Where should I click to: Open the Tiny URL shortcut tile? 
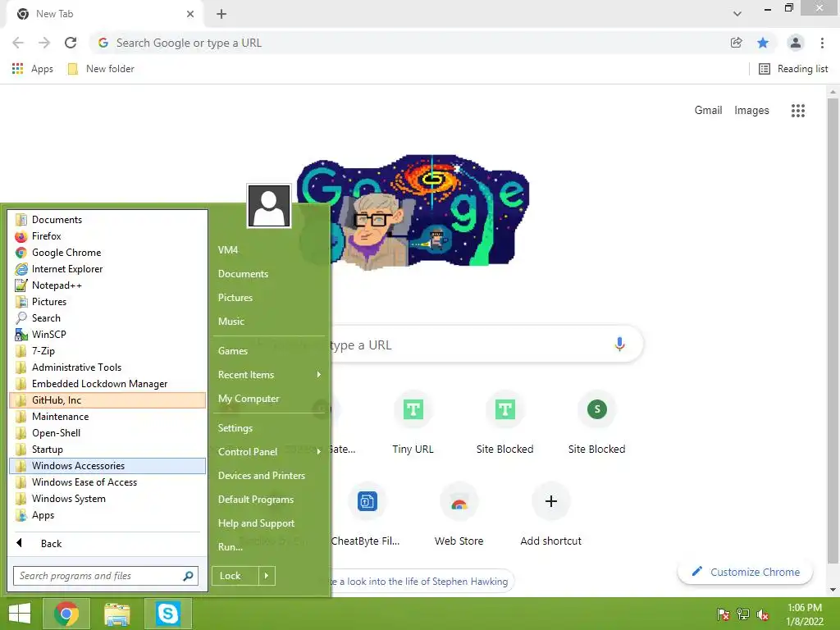[413, 423]
